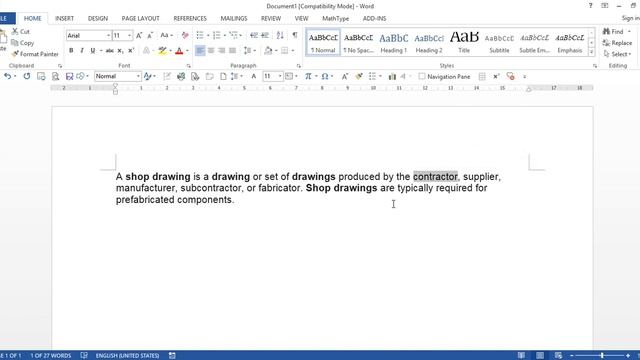The width and height of the screenshot is (640, 360).
Task: Open Select options in Editing group
Action: [x=618, y=54]
